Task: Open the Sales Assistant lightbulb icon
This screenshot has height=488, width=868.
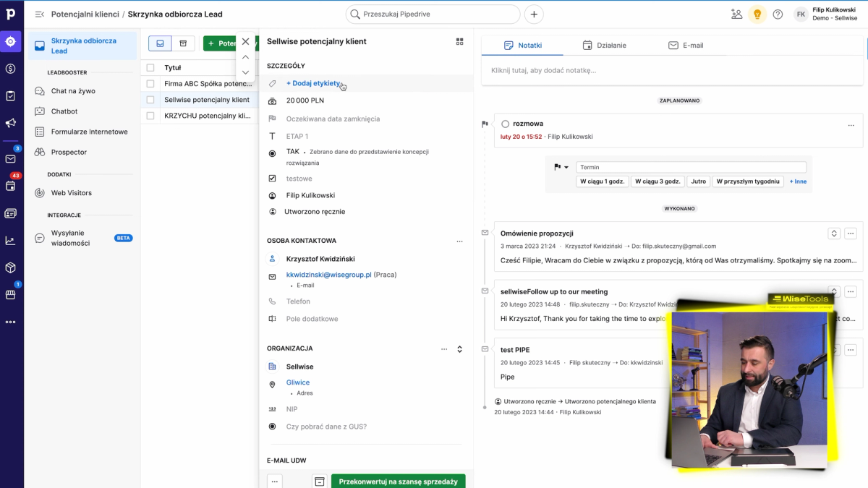Action: 757,14
